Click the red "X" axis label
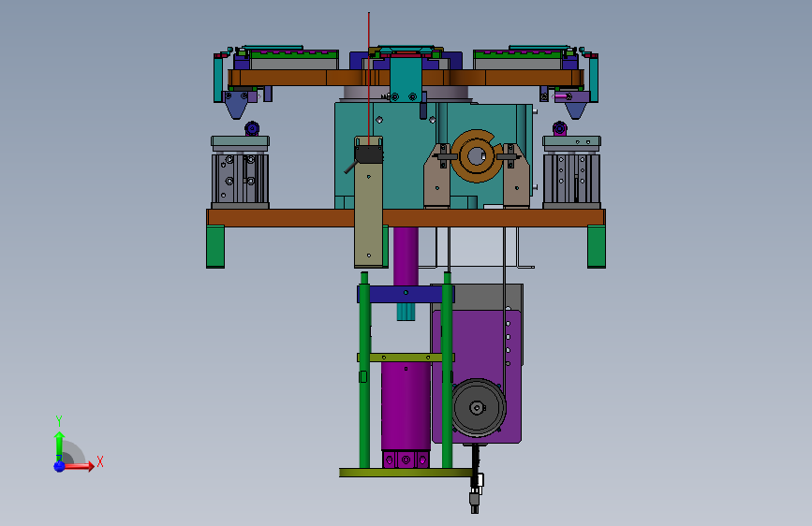This screenshot has width=812, height=526. [x=100, y=461]
